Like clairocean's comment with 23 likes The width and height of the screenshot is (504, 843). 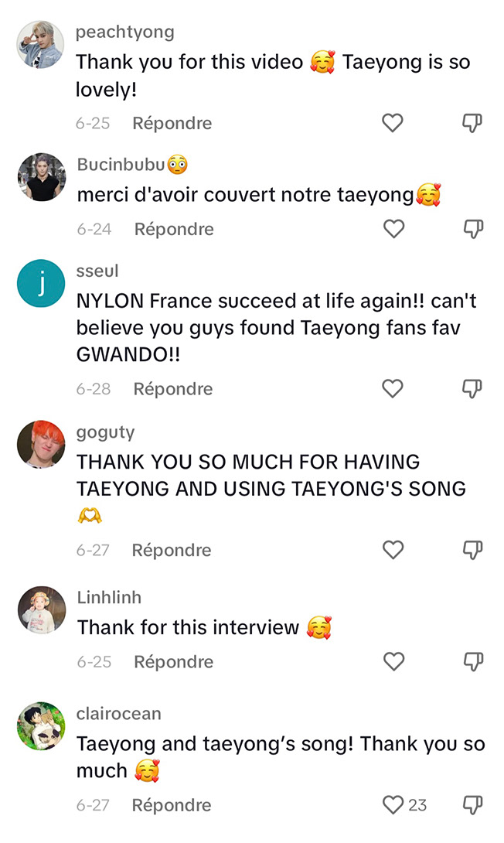tap(393, 805)
